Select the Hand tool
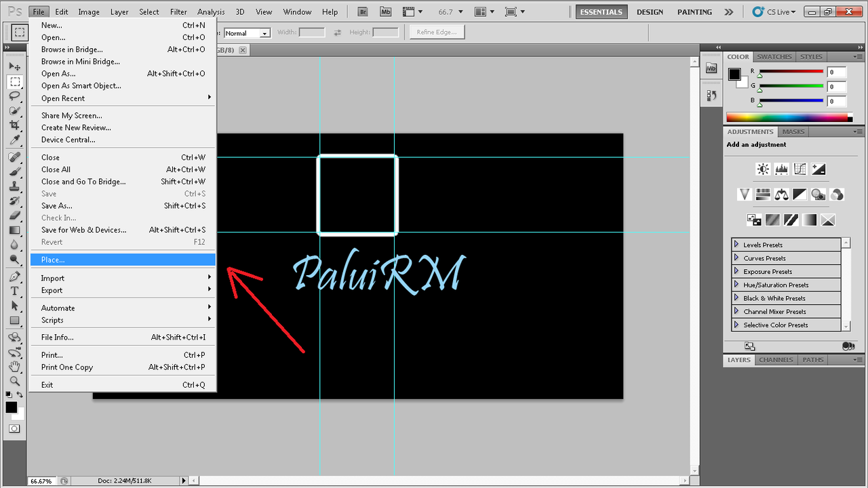 click(14, 367)
